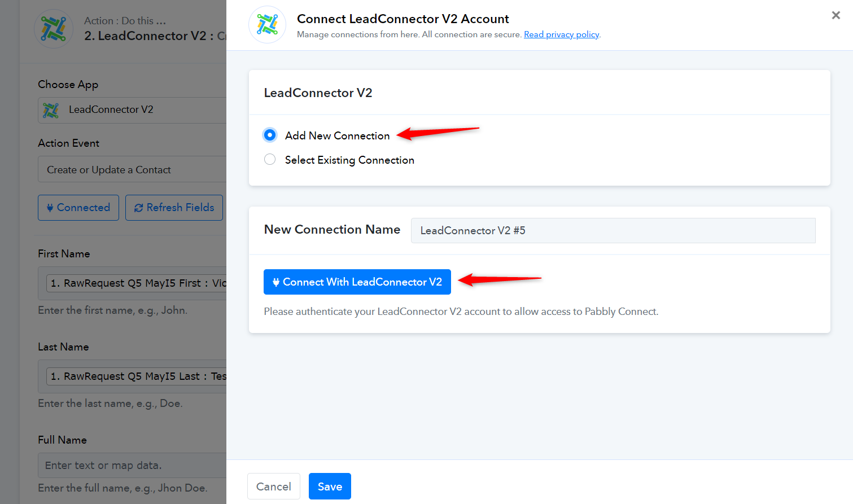Click the Full Name input field

pyautogui.click(x=132, y=466)
